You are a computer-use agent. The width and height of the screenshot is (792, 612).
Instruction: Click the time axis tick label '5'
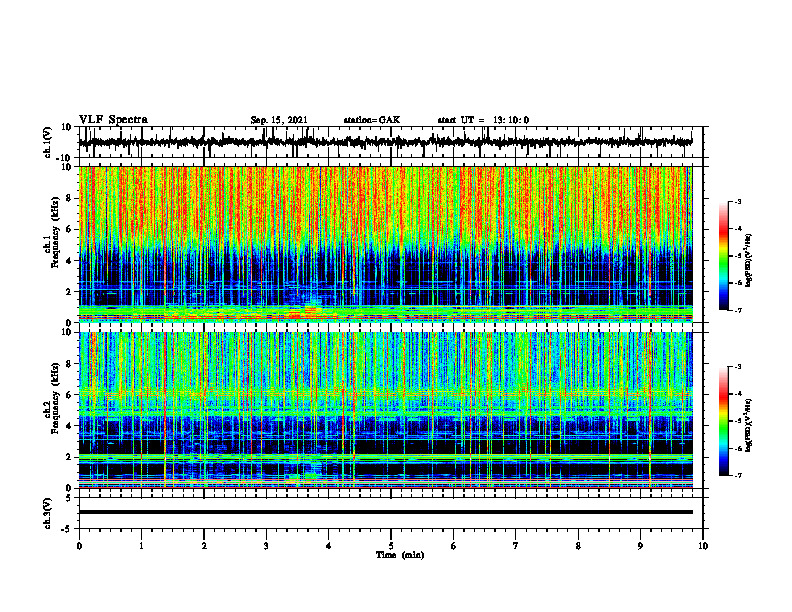391,546
